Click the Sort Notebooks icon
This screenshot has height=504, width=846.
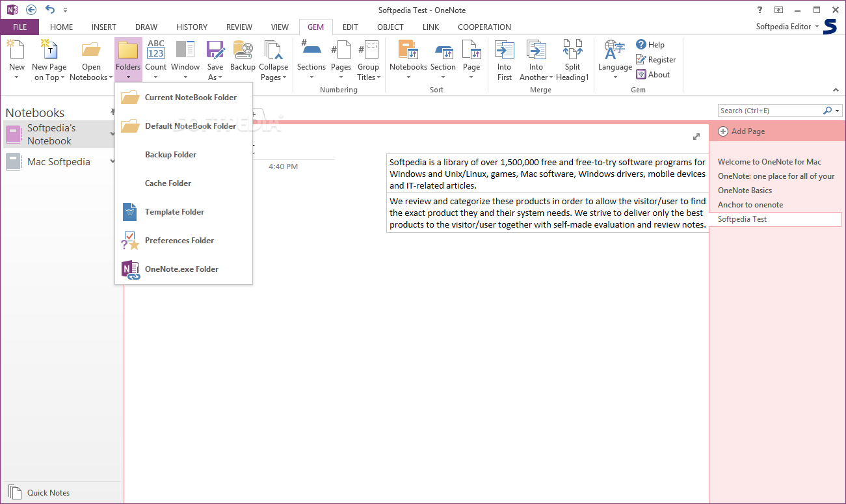[408, 49]
